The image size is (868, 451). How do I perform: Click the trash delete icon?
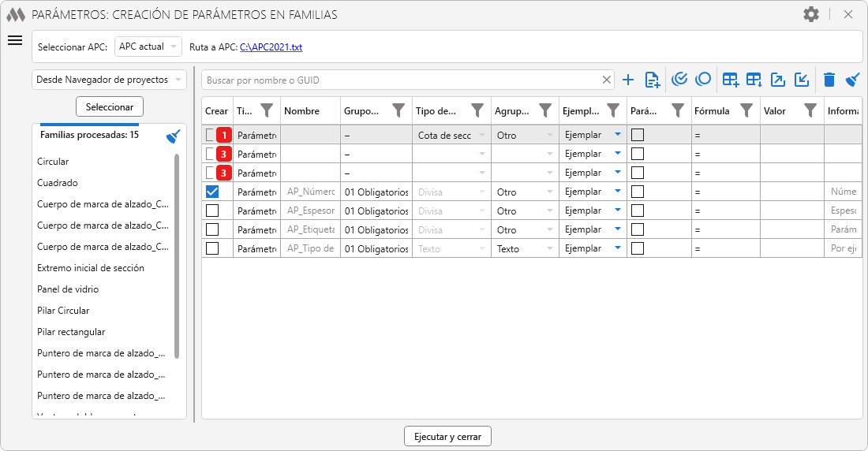coord(829,80)
